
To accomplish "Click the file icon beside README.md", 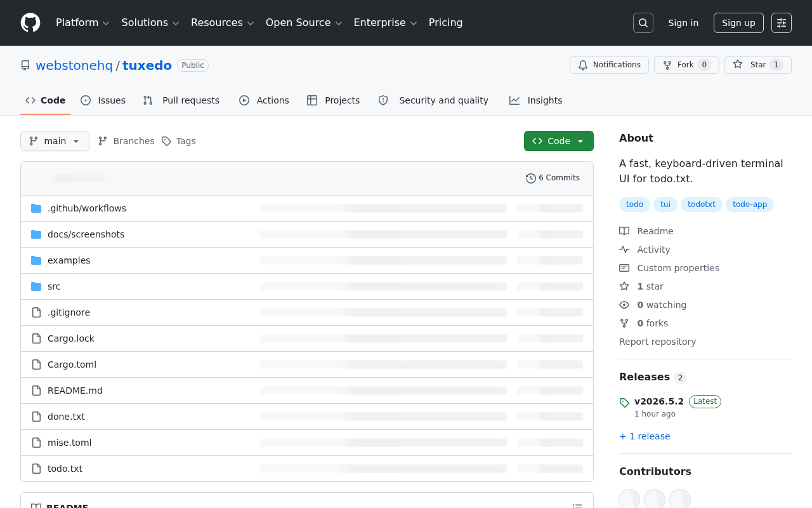I will [x=36, y=391].
